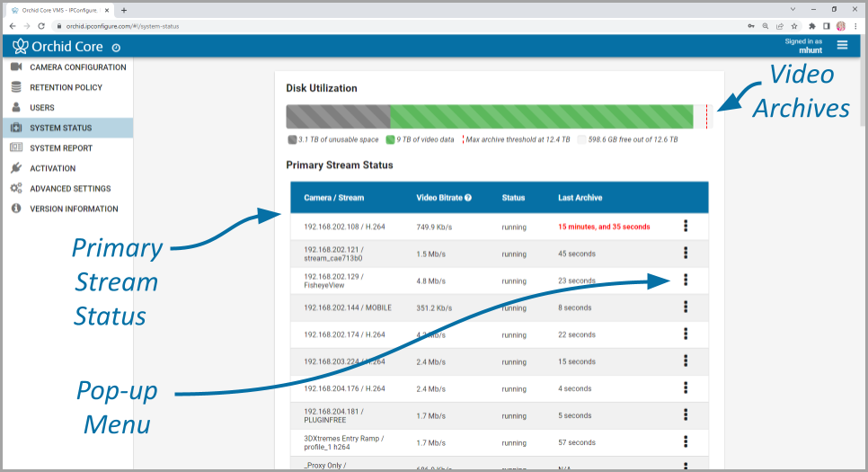Close the Orchid Core VMS tab
The width and height of the screenshot is (868, 472).
(108, 10)
